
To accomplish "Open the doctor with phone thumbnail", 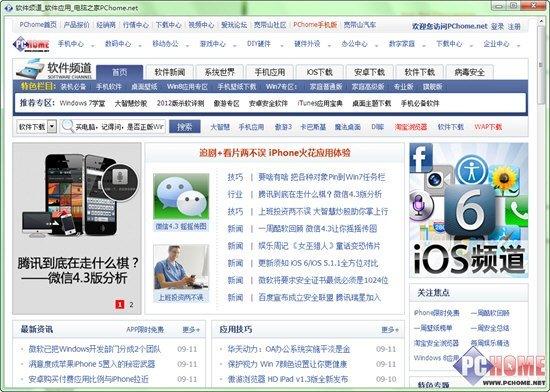I will (x=181, y=268).
